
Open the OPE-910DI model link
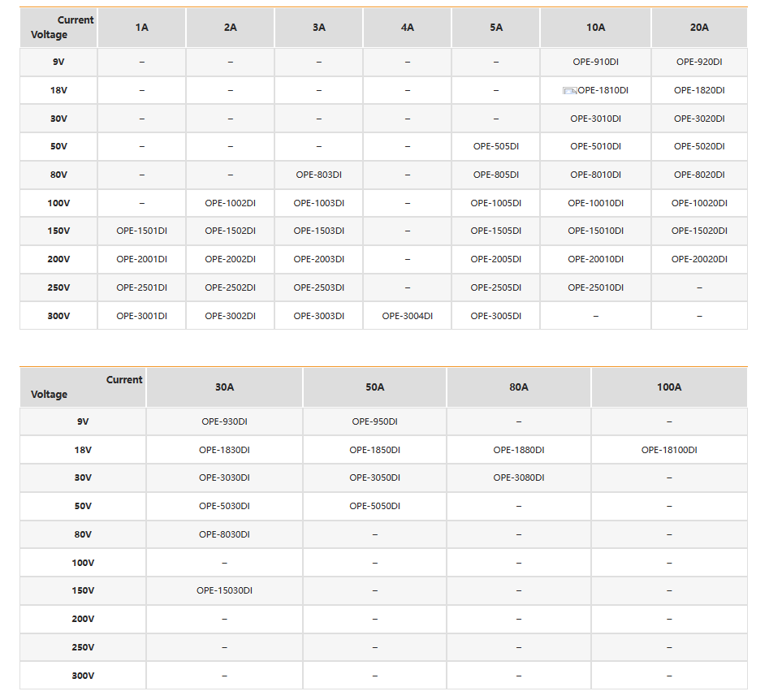[595, 62]
